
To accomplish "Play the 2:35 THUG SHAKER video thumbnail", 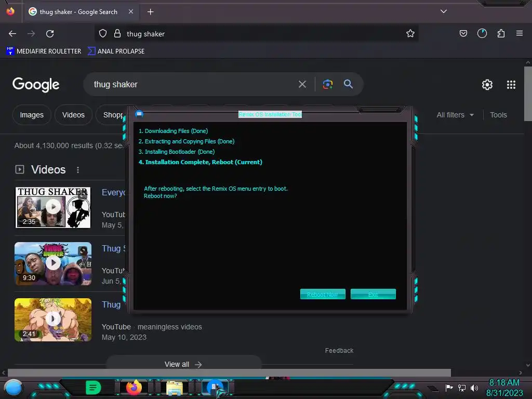I will 53,207.
